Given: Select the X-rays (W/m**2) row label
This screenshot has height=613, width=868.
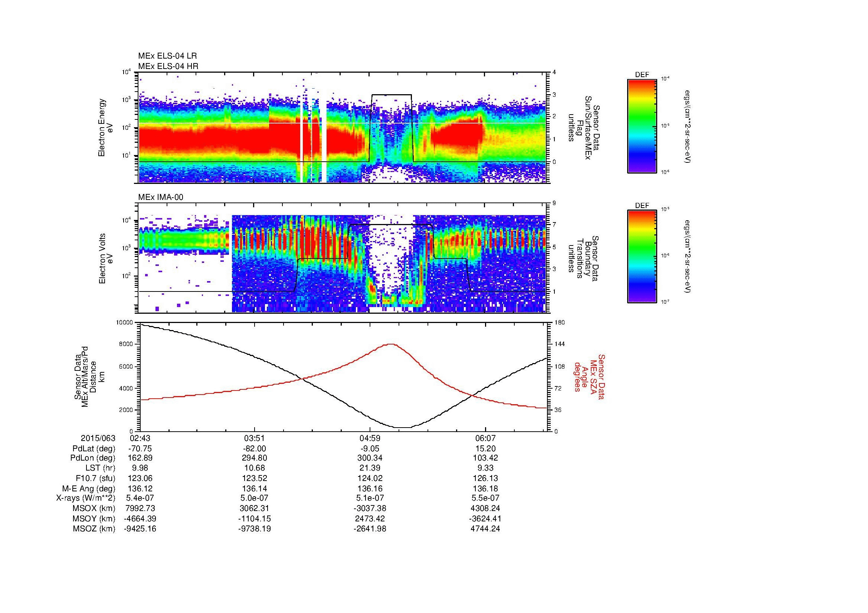Looking at the screenshot, I should pyautogui.click(x=85, y=498).
